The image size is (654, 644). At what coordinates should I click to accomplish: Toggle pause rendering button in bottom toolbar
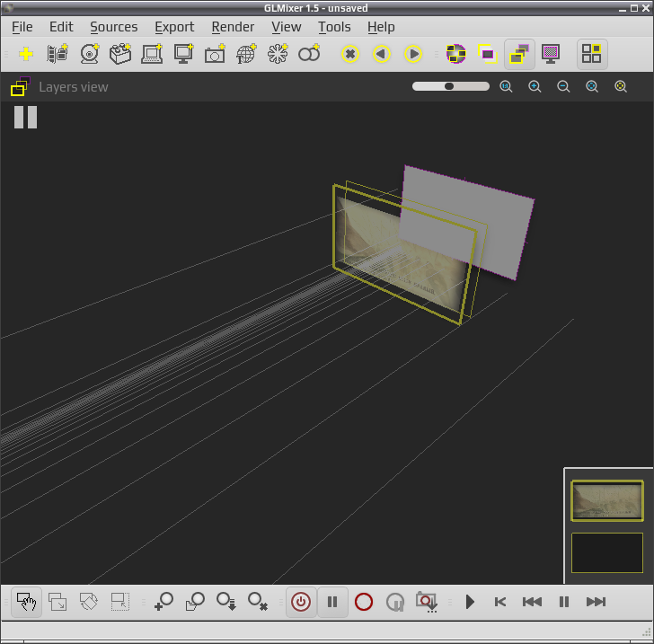(x=332, y=602)
